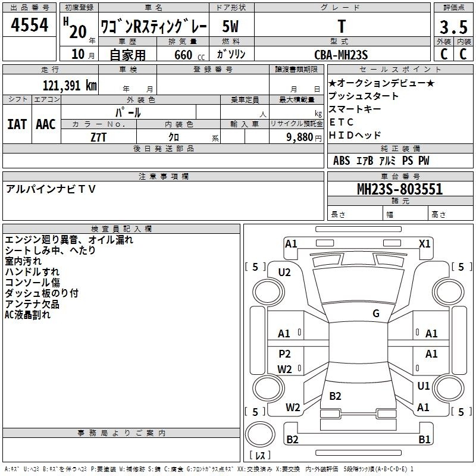Select the U2 dent marker
476x476 pixels.
tap(284, 273)
